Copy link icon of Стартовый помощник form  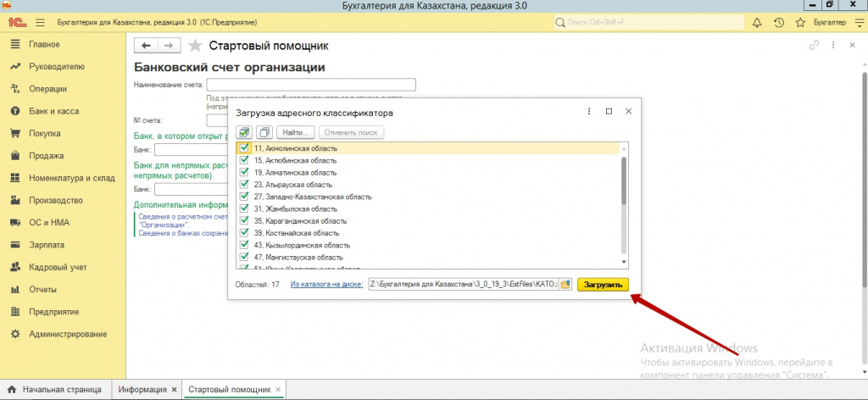(x=814, y=46)
